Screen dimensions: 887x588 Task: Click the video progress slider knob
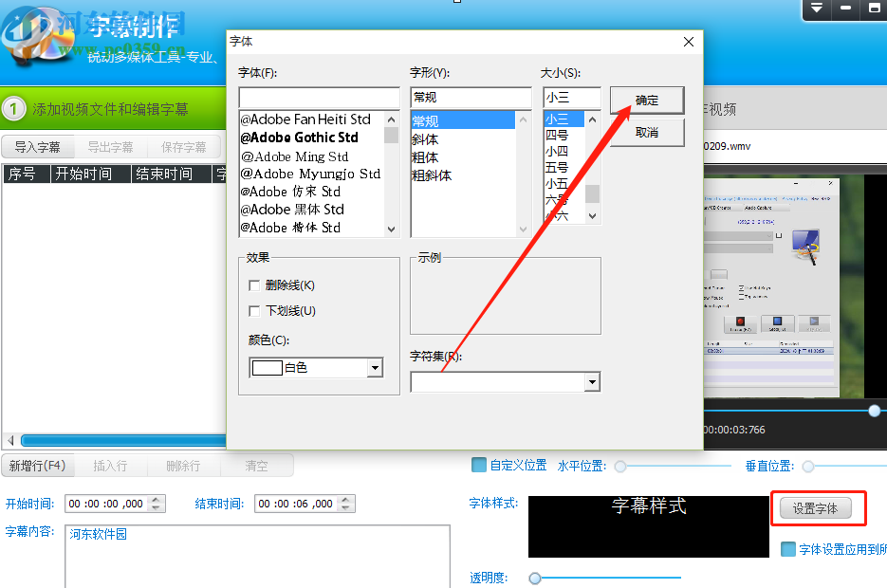click(x=875, y=411)
